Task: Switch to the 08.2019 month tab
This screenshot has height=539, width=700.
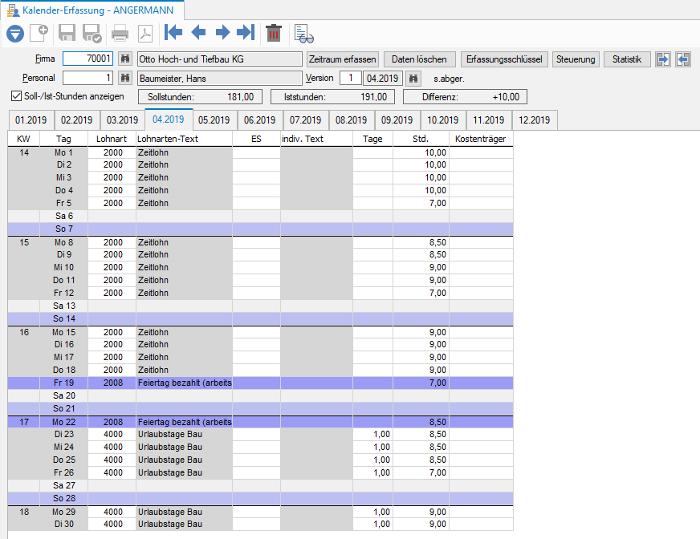Action: pyautogui.click(x=351, y=120)
